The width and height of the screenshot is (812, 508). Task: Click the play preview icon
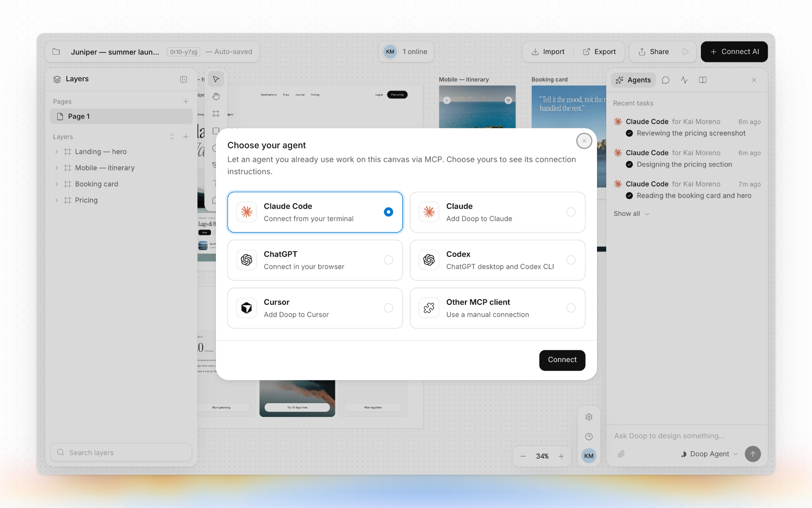click(x=686, y=52)
